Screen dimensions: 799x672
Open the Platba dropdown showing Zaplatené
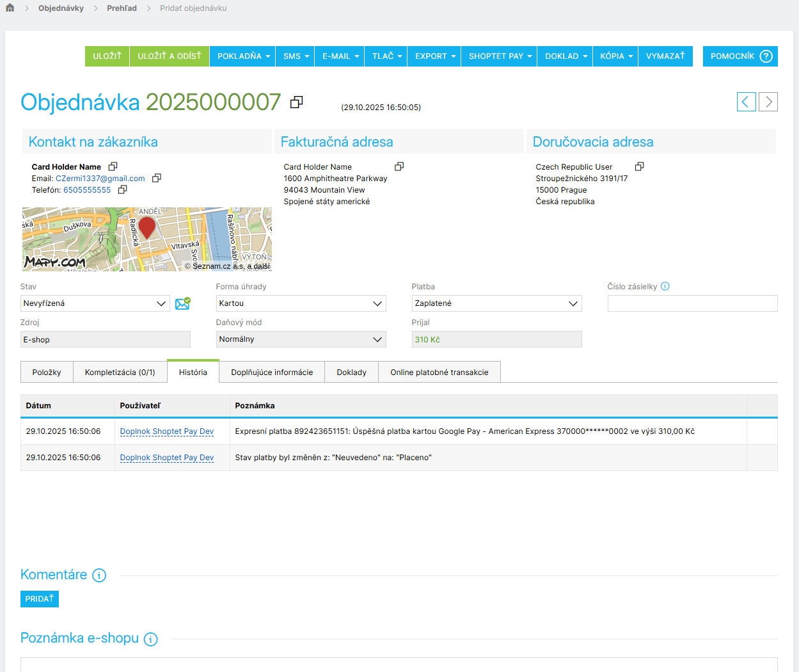496,303
